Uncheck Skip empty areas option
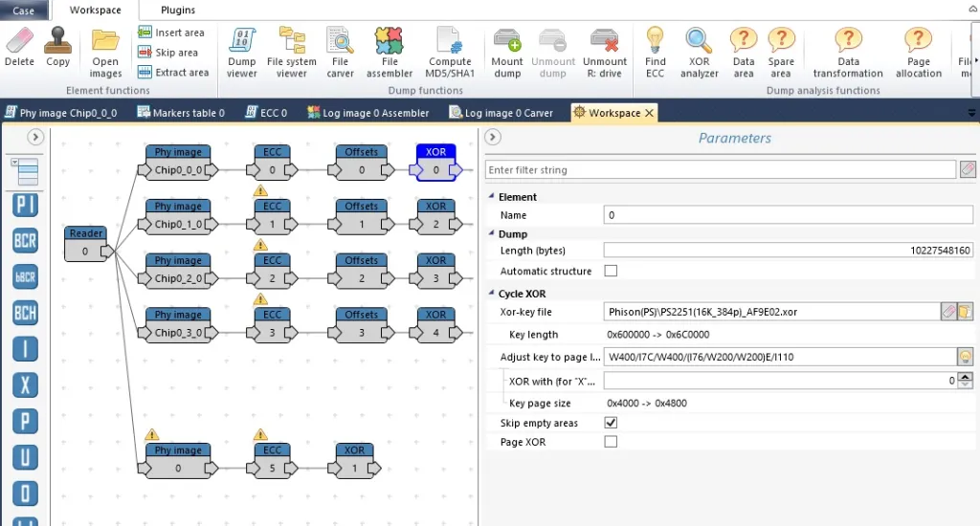Image resolution: width=980 pixels, height=526 pixels. 611,423
